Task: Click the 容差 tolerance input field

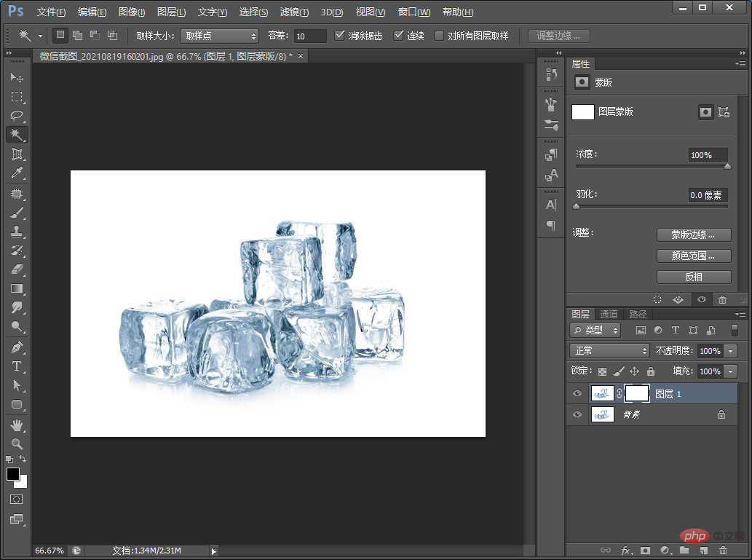Action: coord(310,36)
